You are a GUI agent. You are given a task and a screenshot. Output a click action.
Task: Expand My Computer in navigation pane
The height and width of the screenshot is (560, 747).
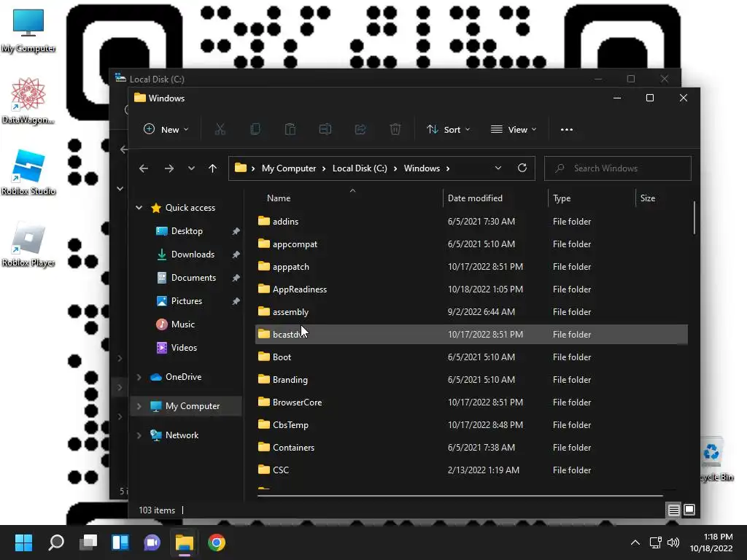click(x=139, y=406)
